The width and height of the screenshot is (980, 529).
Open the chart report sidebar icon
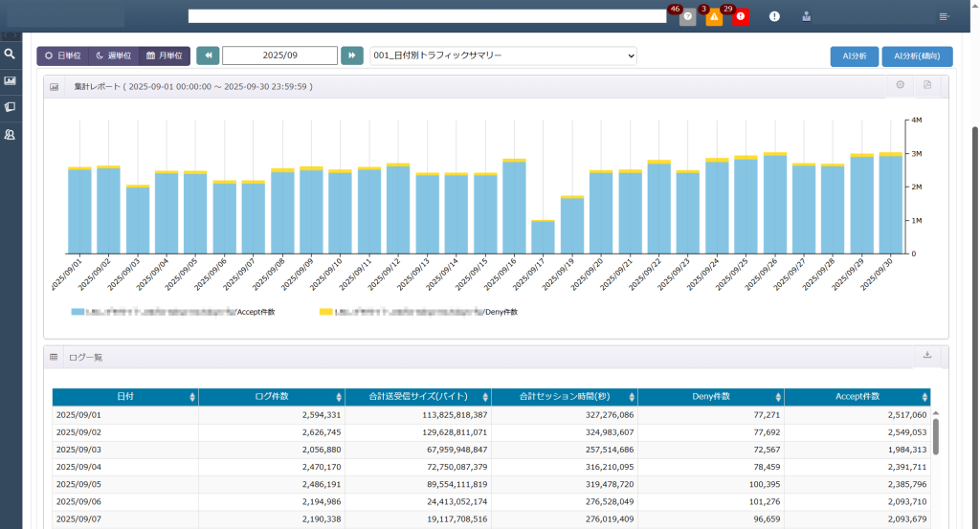pos(10,80)
